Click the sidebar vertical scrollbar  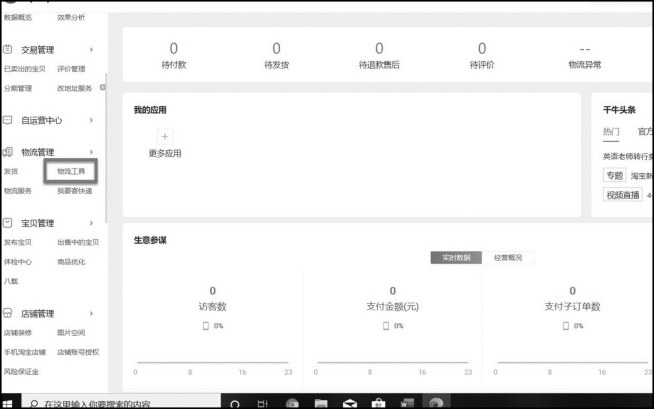(x=106, y=148)
